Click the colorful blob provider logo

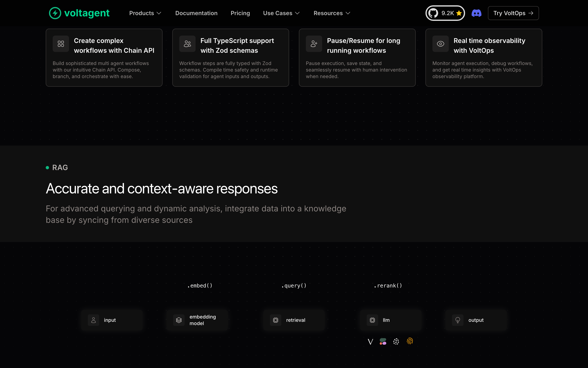pos(383,341)
